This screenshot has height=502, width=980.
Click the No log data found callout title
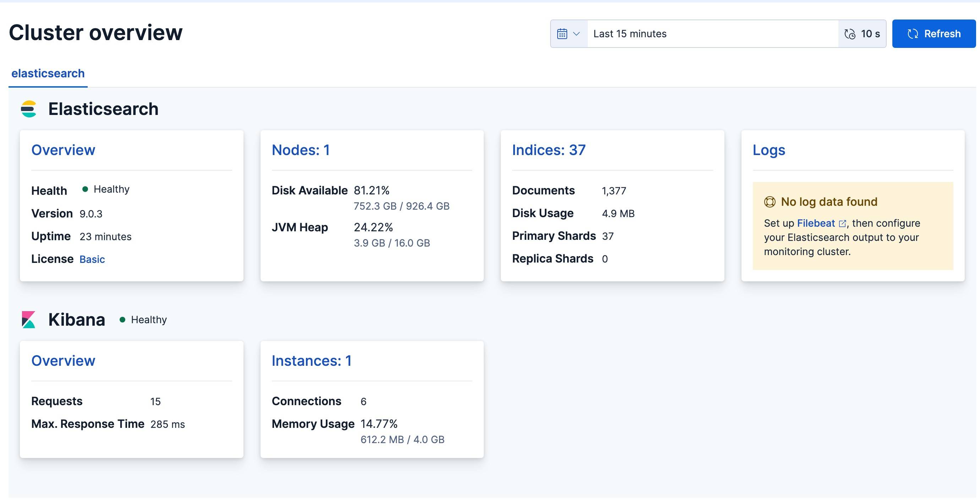(829, 202)
